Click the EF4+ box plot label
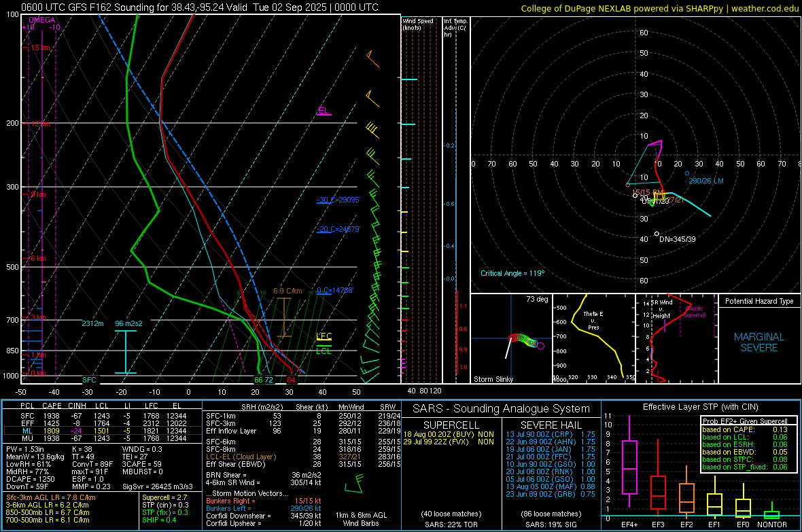 click(x=629, y=525)
